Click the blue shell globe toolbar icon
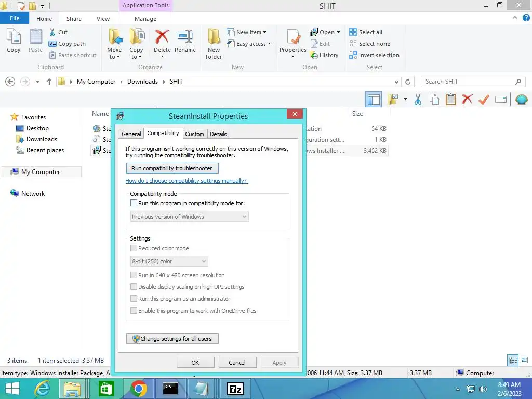The image size is (532, 399). pos(522,99)
